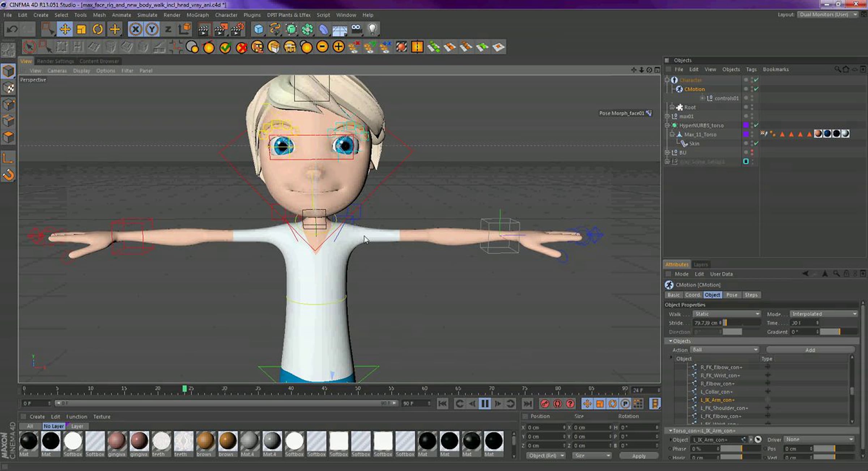Open the Content Browser tab
The image size is (868, 471).
[x=99, y=61]
